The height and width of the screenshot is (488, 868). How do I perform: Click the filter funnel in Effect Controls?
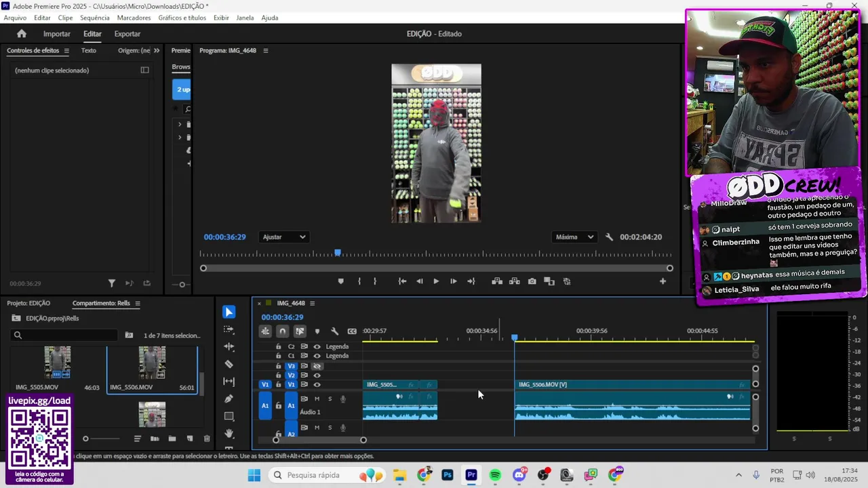pyautogui.click(x=112, y=283)
